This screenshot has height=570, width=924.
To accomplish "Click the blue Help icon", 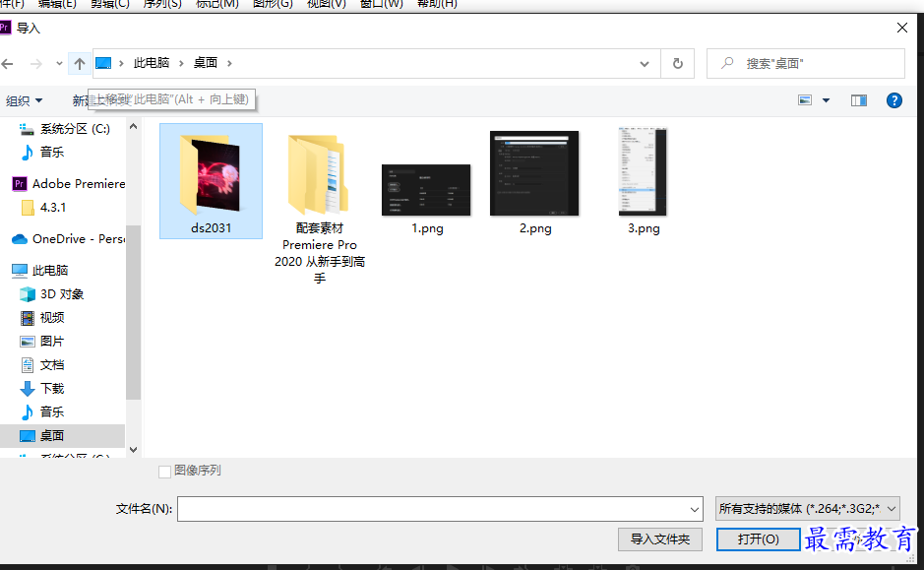I will click(893, 100).
